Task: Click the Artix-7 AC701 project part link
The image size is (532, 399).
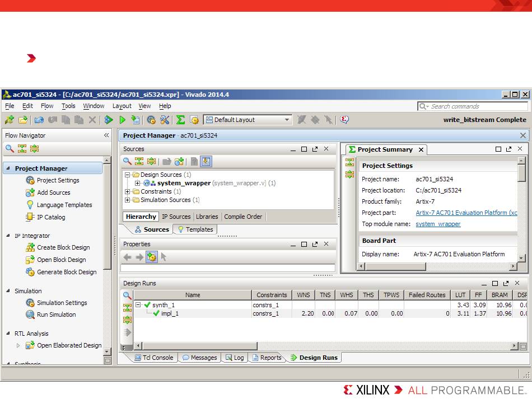Action: coord(466,213)
